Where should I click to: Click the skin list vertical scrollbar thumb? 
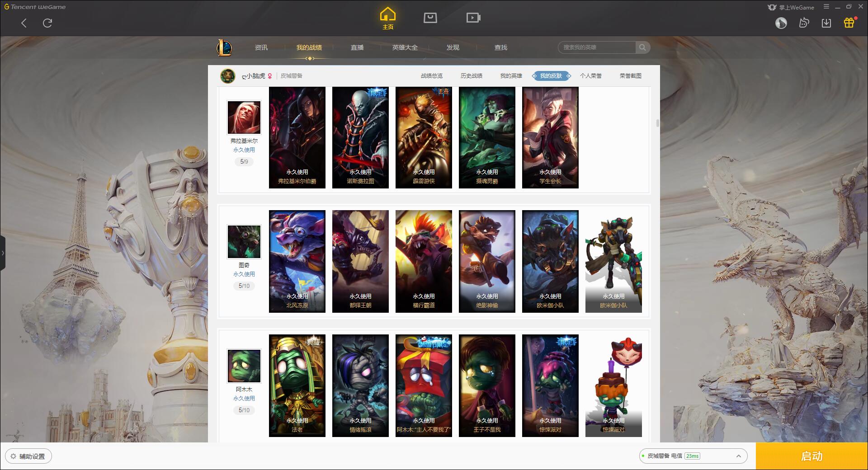coord(657,123)
